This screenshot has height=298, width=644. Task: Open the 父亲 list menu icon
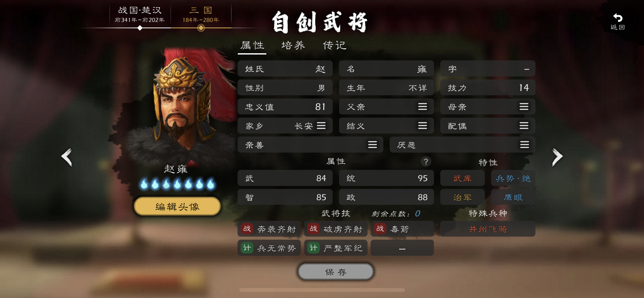point(422,107)
